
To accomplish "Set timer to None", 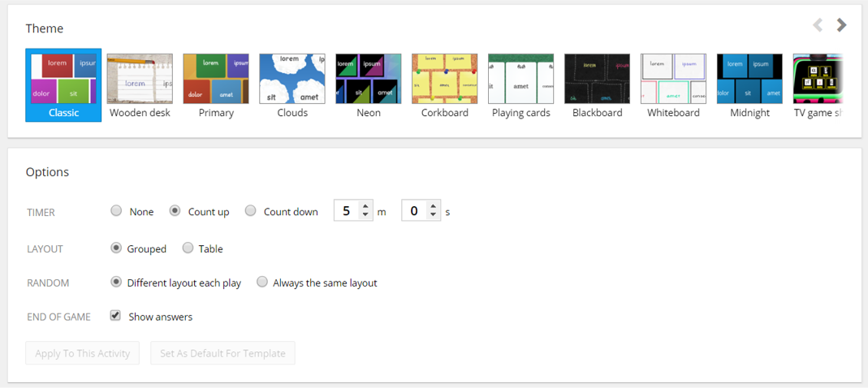I will click(x=116, y=211).
